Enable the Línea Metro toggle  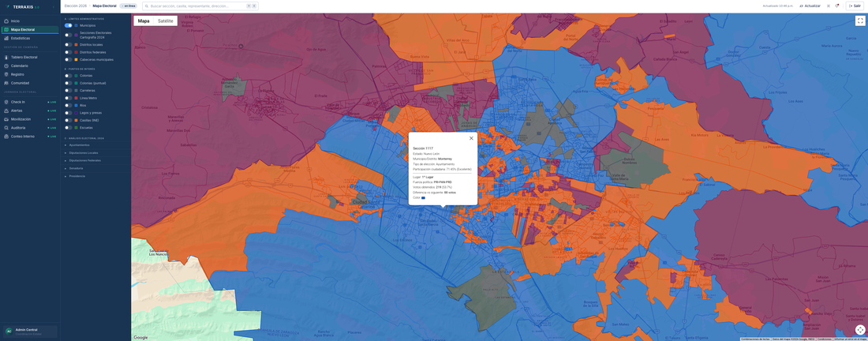[x=68, y=98]
